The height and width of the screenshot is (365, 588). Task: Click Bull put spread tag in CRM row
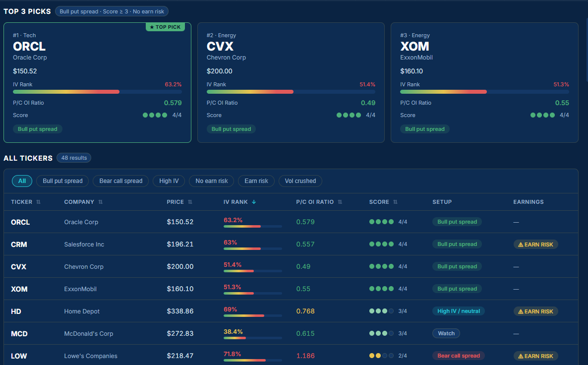(x=457, y=244)
